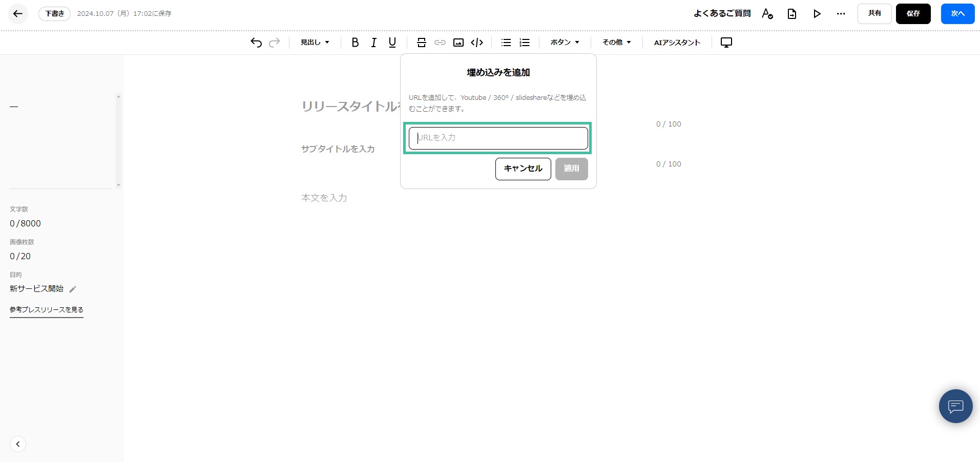This screenshot has height=462, width=980.
Task: Open the desktop preview monitor icon
Action: pyautogui.click(x=726, y=43)
